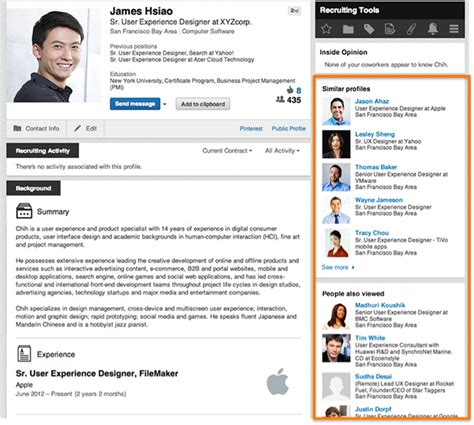Screen dimensions: 474x425
Task: Click the Apple company logo
Action: [x=278, y=381]
